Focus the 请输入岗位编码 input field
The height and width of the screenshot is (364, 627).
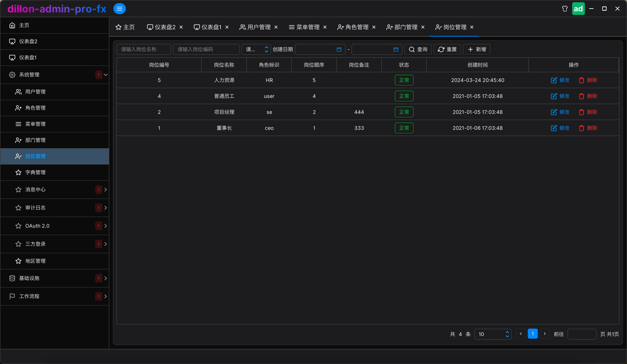[206, 49]
